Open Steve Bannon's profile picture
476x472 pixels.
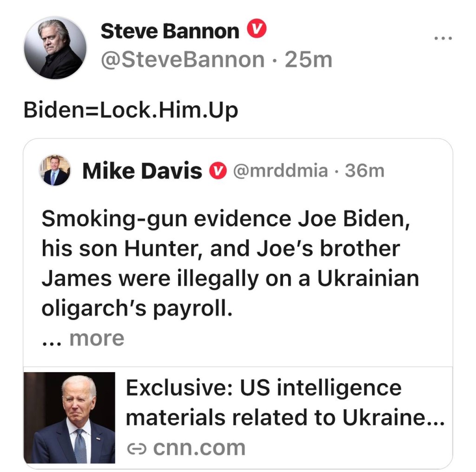click(x=55, y=48)
